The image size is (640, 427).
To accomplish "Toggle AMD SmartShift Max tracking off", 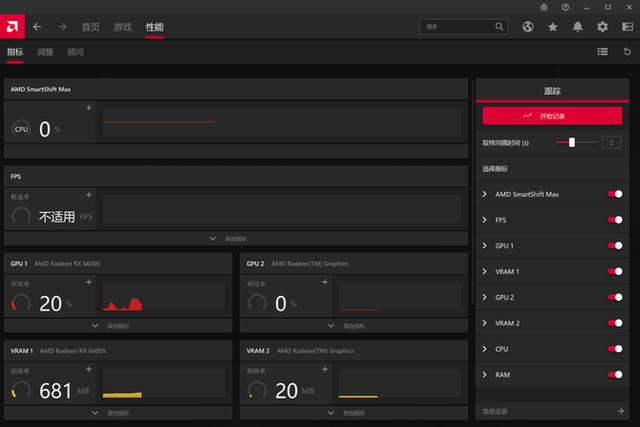I will tap(614, 194).
